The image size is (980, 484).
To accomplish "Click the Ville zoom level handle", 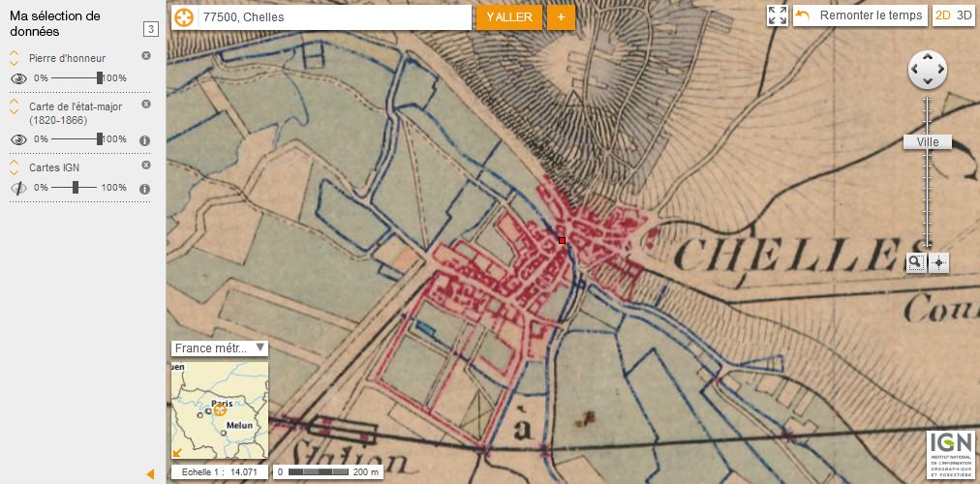I will [x=928, y=142].
